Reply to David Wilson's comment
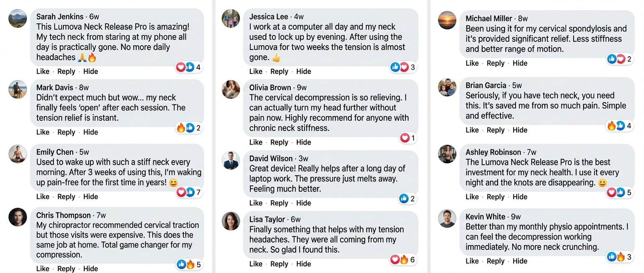The image size is (644, 273). pyautogui.click(x=279, y=203)
